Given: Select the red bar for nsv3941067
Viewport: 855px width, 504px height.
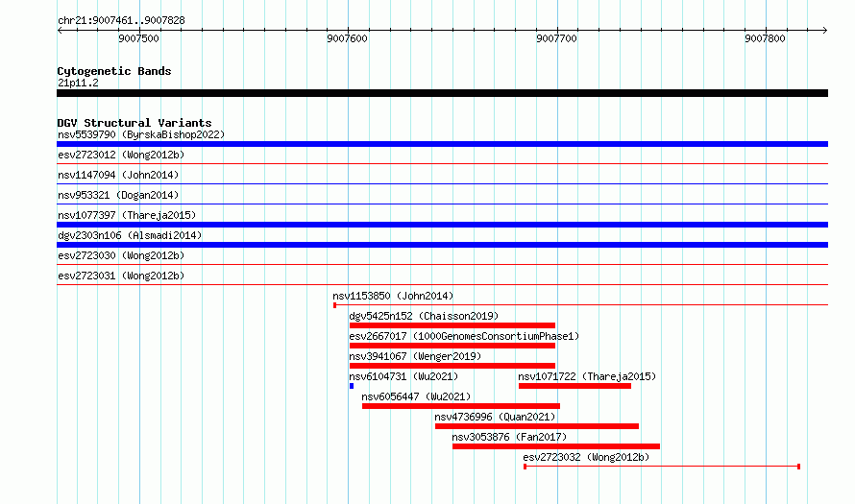Looking at the screenshot, I should coord(452,366).
